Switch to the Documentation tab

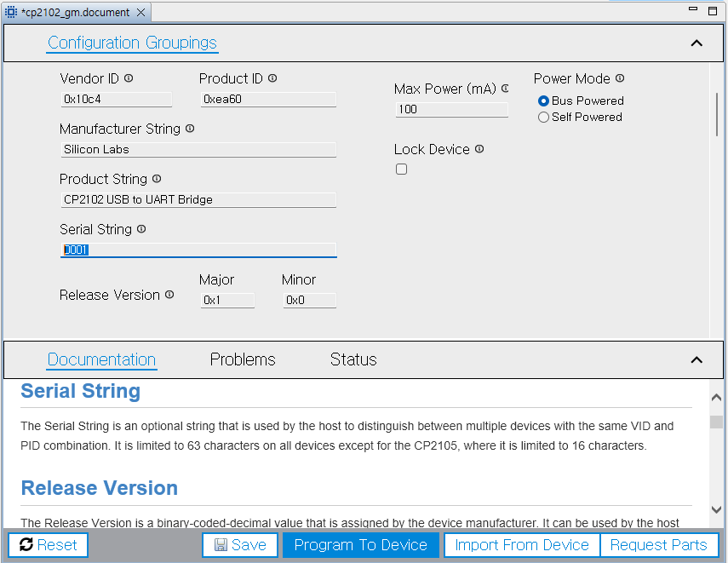(x=101, y=359)
